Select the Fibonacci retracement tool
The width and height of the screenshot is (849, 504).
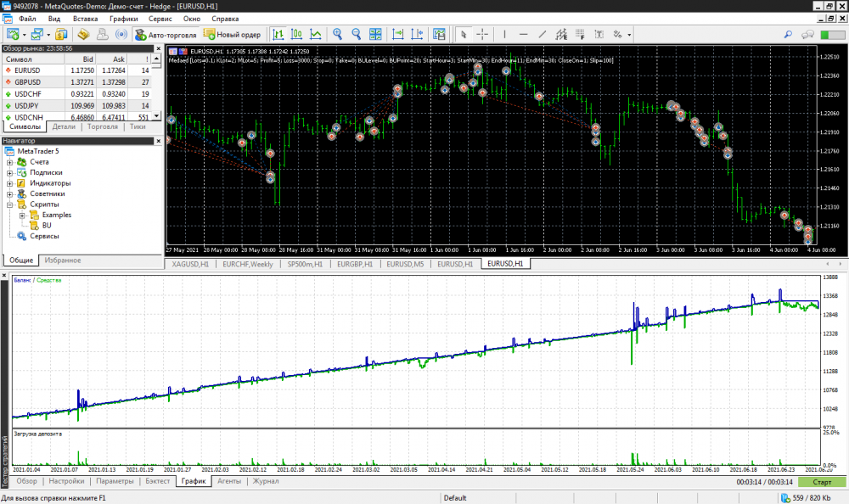580,35
